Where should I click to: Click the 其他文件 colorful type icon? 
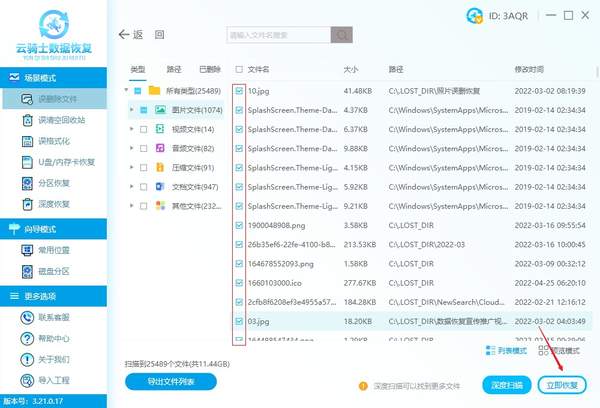coord(160,206)
